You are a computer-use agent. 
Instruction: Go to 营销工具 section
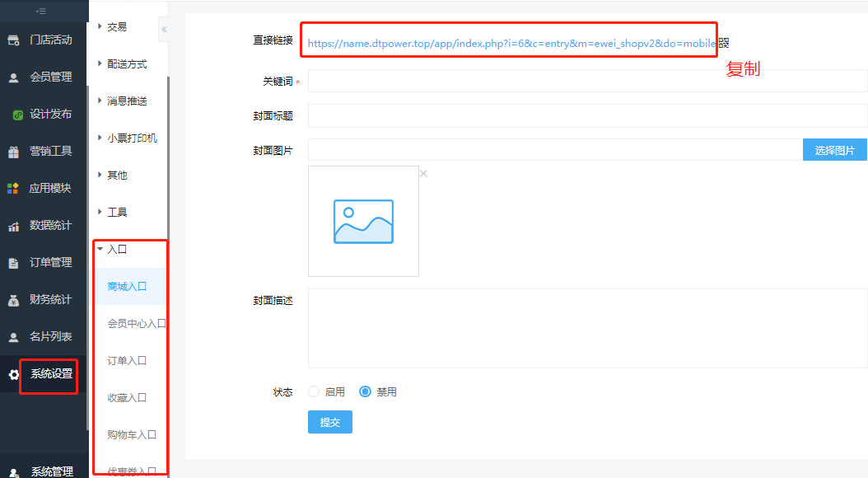[x=51, y=151]
